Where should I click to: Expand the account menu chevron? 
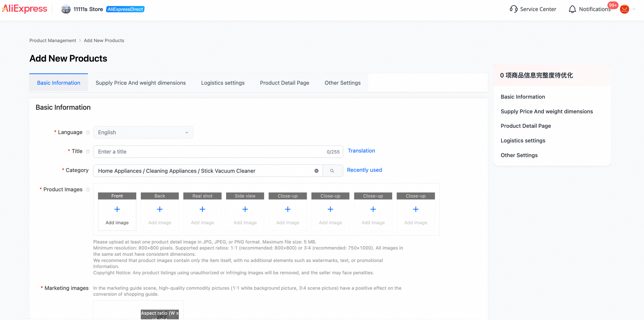click(x=634, y=9)
